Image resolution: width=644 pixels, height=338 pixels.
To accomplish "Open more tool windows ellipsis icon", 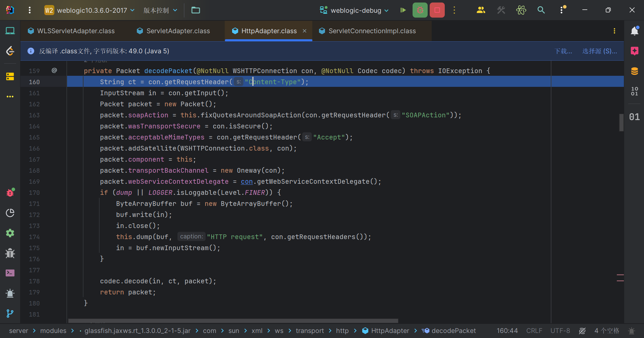I will (x=10, y=97).
